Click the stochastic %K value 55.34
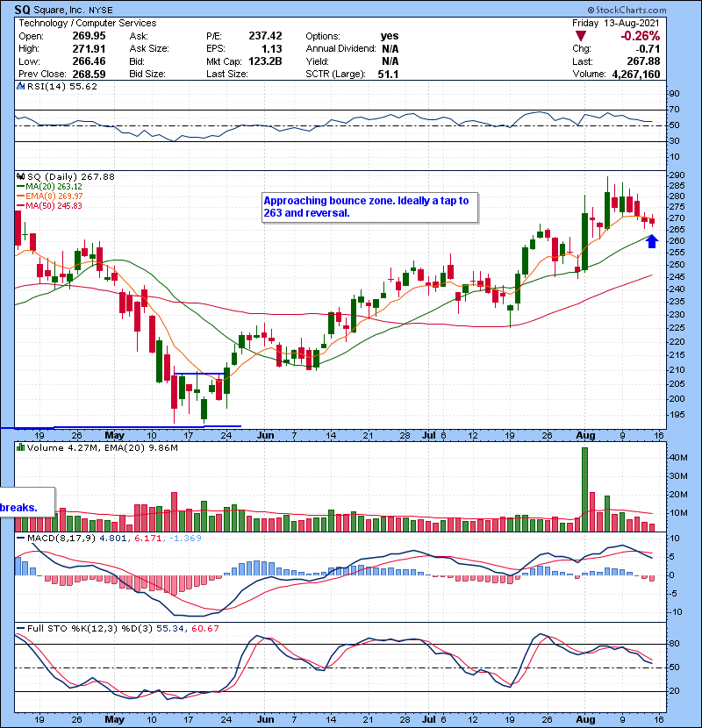 click(169, 628)
